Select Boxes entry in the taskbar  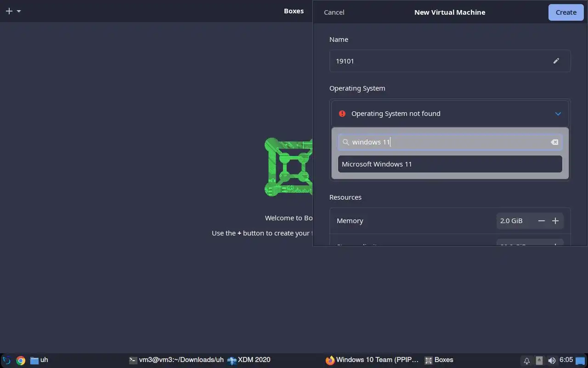pos(439,360)
